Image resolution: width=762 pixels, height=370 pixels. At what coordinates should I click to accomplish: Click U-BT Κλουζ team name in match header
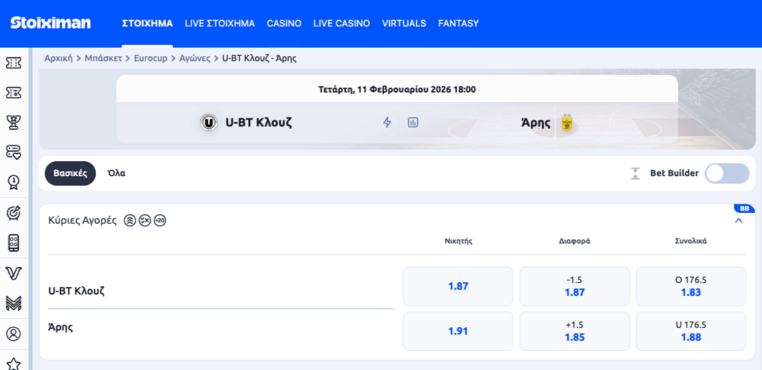pos(259,123)
